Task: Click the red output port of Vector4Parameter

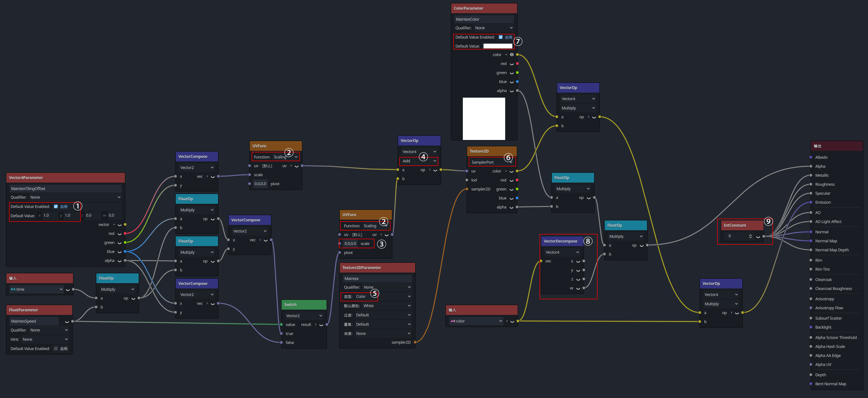Action: 125,234
